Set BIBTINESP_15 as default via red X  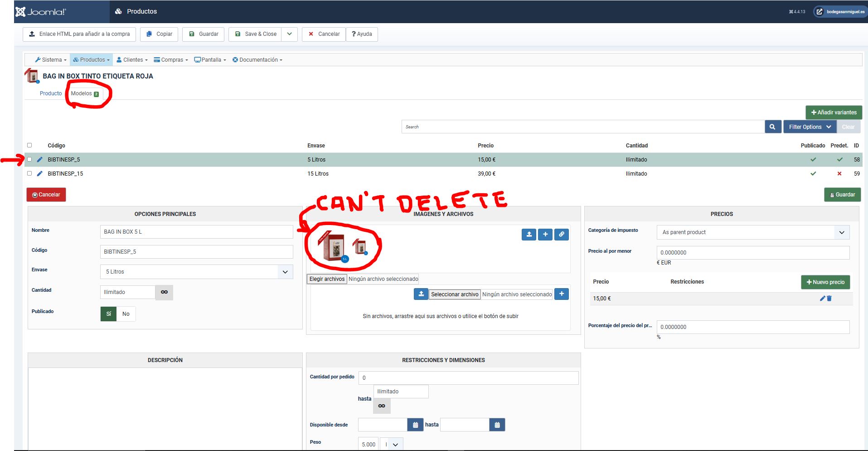(839, 173)
